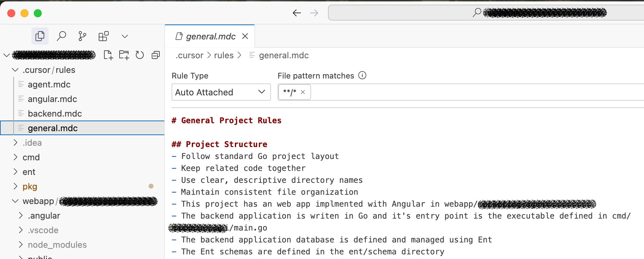This screenshot has width=644, height=259.
Task: Click line about Ent schemas directory
Action: [x=312, y=251]
